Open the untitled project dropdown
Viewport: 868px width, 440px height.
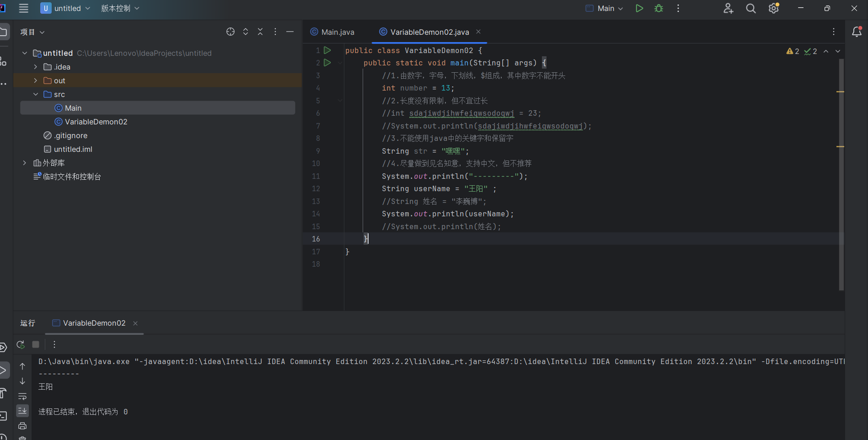click(65, 8)
